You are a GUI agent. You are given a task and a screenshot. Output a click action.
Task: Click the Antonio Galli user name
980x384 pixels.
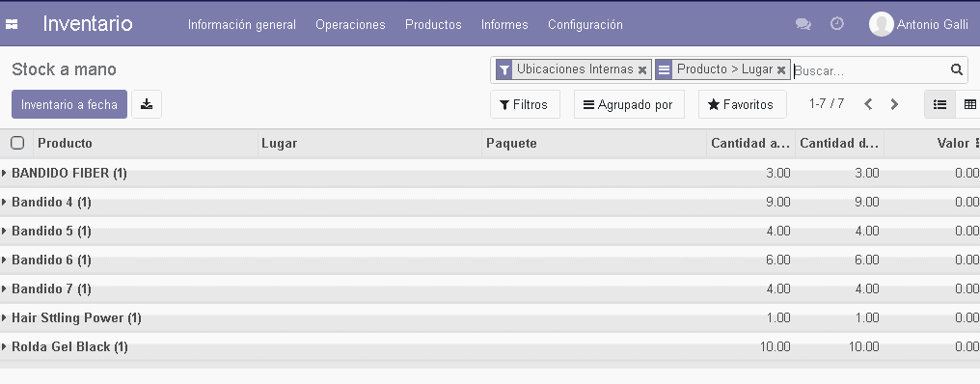point(933,24)
